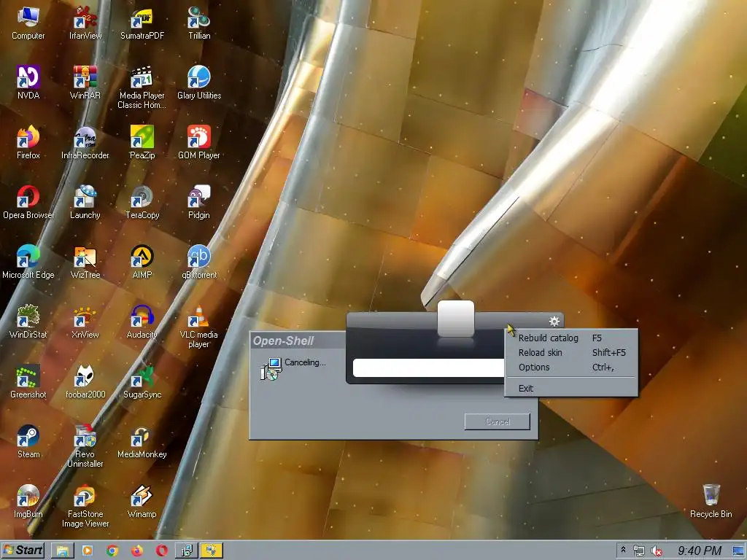Open the Glary Utilities desktop icon
Image resolution: width=747 pixels, height=560 pixels.
tap(199, 83)
